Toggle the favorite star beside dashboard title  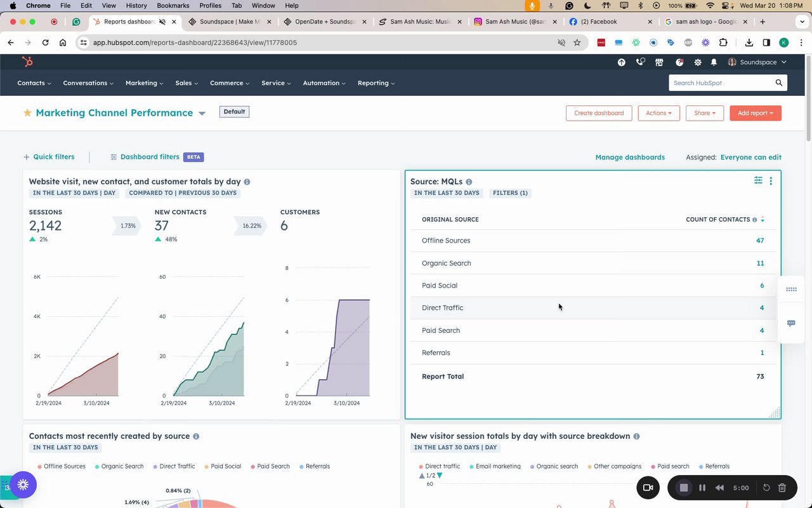click(x=27, y=112)
